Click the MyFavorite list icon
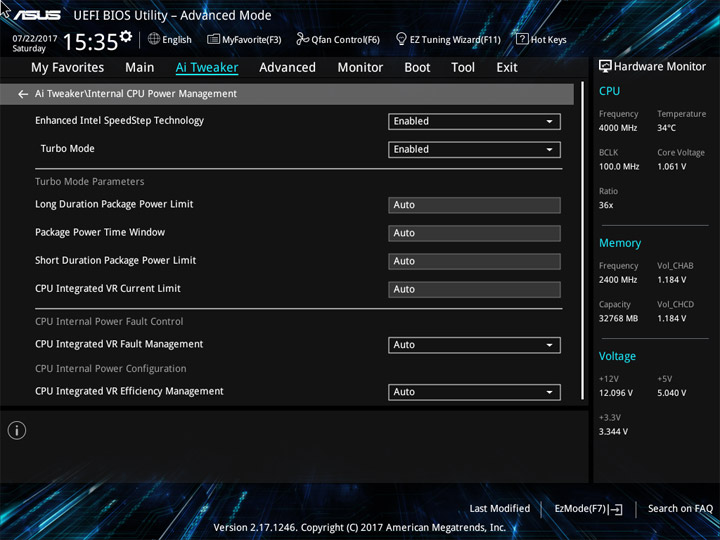This screenshot has width=720, height=540. click(x=213, y=39)
